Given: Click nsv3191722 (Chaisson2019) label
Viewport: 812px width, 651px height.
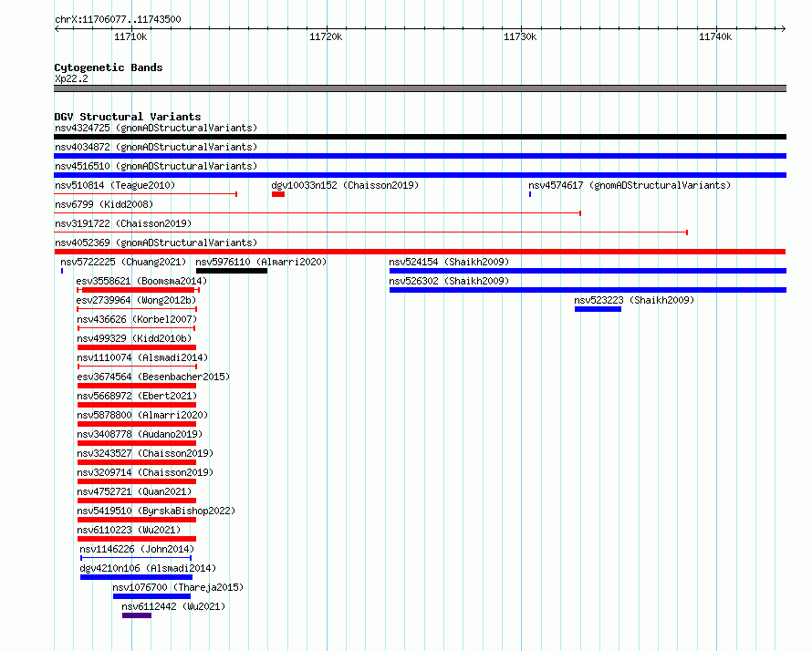Looking at the screenshot, I should click(123, 223).
